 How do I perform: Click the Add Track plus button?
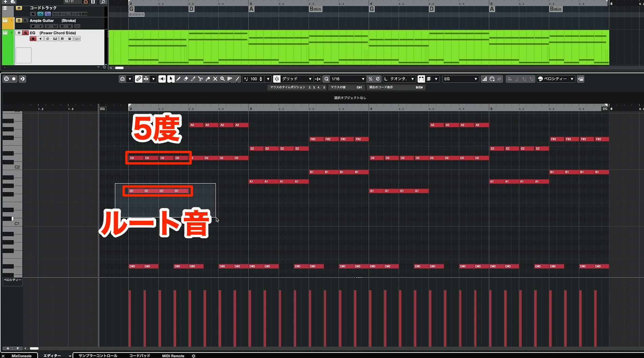point(5,2)
